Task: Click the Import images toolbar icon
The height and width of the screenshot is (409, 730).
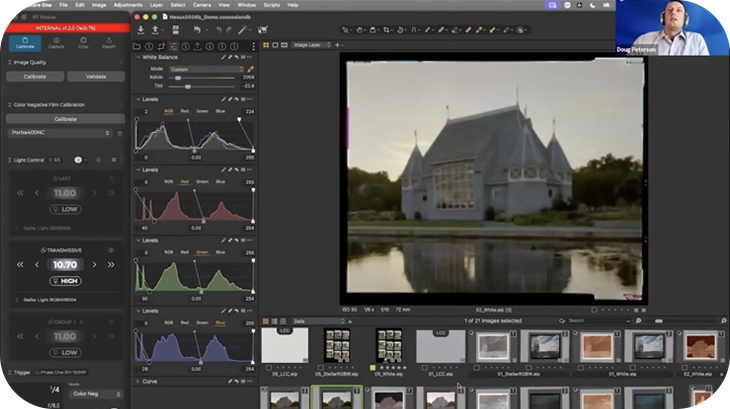Action: coord(141,30)
